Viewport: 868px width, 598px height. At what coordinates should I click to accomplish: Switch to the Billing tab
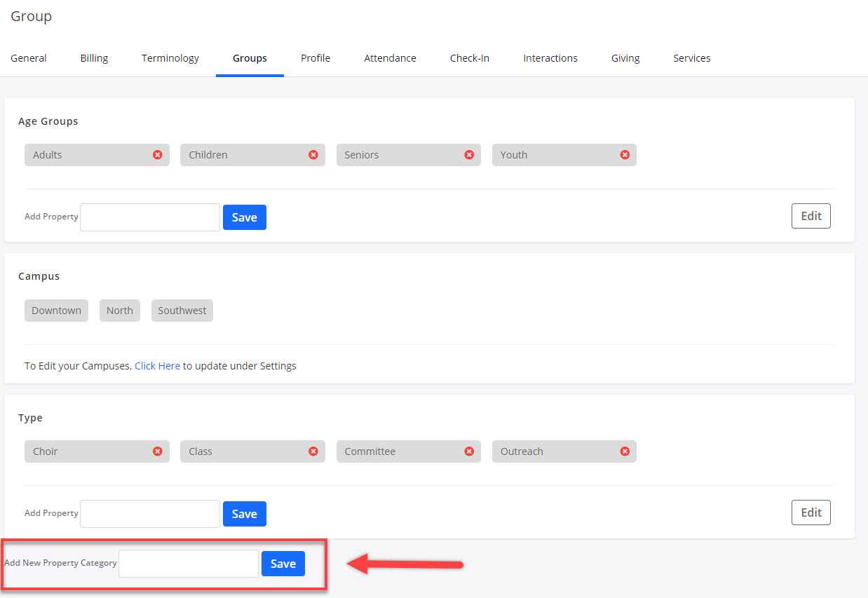click(94, 58)
